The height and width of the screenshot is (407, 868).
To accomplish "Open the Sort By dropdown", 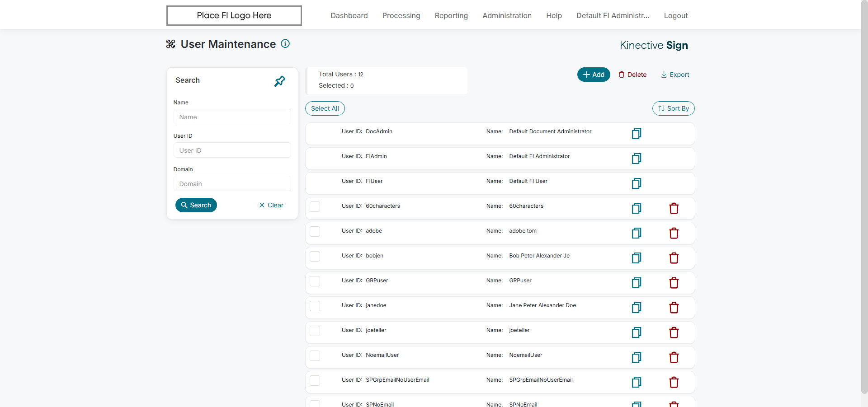I will tap(674, 108).
